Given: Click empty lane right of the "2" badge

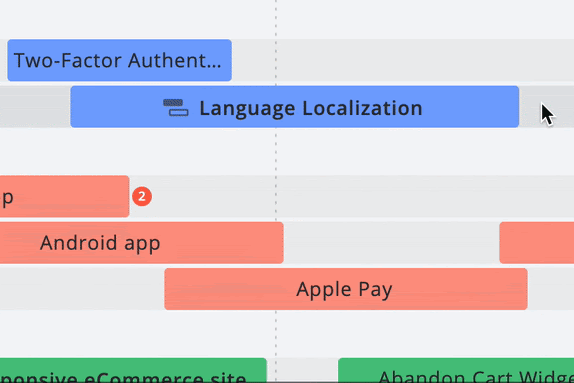Looking at the screenshot, I should [362, 196].
